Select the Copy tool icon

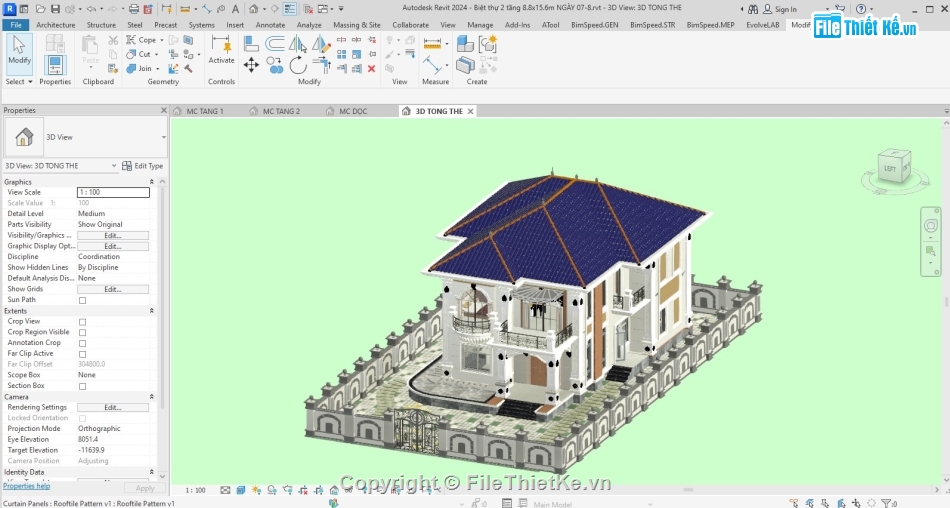(x=275, y=65)
